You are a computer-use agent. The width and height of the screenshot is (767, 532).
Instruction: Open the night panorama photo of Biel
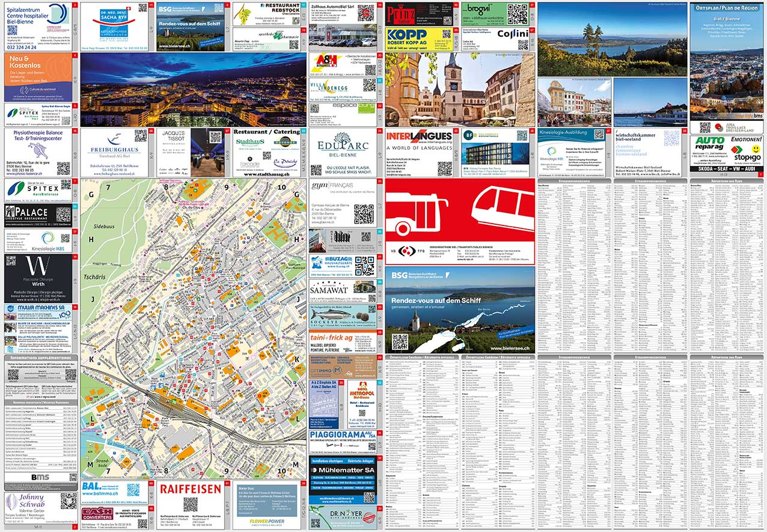[192, 90]
